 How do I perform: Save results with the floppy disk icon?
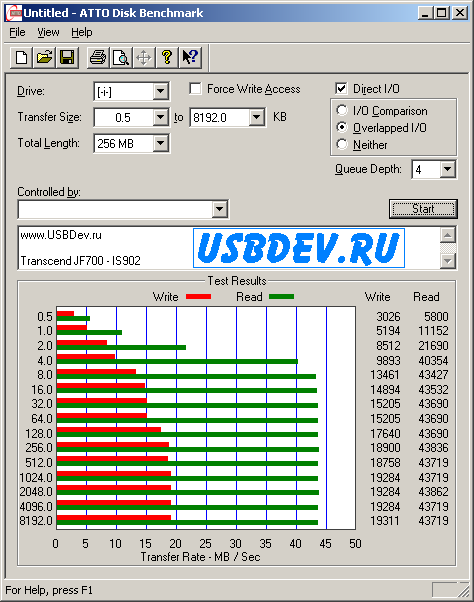click(x=67, y=58)
